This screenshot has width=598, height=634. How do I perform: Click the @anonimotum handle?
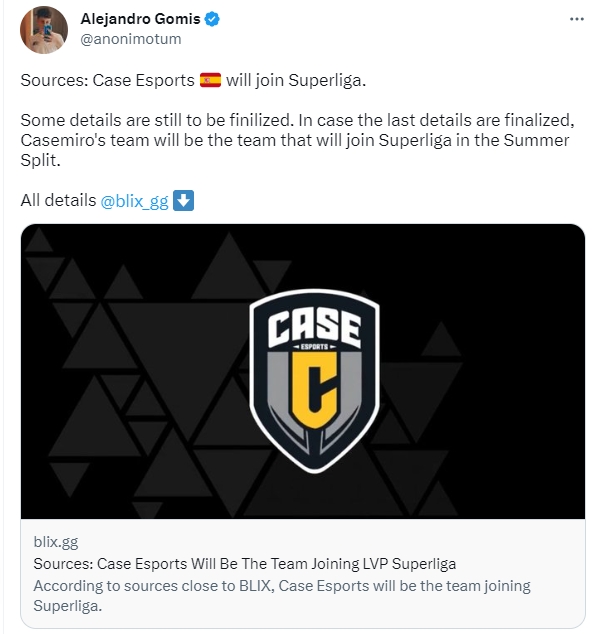(x=131, y=39)
